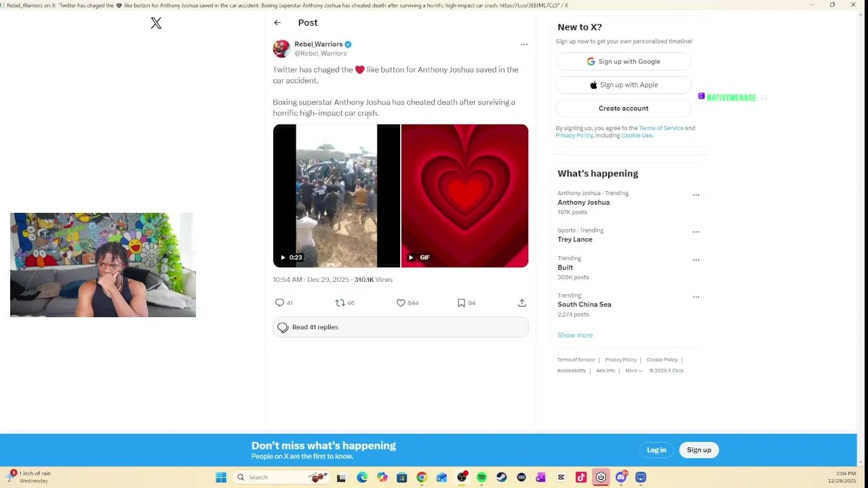Sign up with Google
This screenshot has height=488, width=868.
(623, 62)
